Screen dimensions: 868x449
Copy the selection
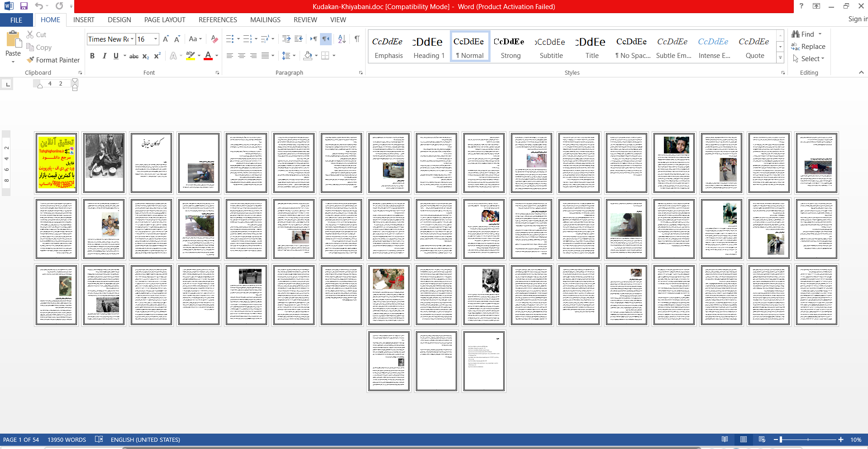(39, 47)
